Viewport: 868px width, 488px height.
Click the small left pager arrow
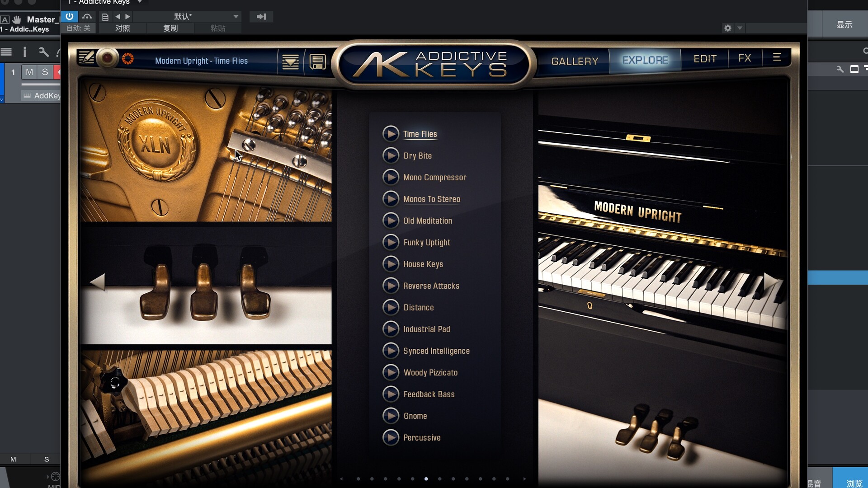[341, 479]
